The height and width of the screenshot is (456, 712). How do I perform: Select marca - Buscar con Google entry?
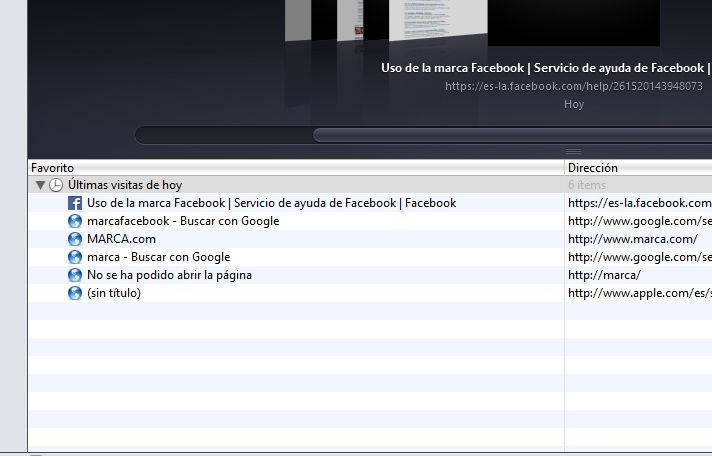tap(158, 257)
